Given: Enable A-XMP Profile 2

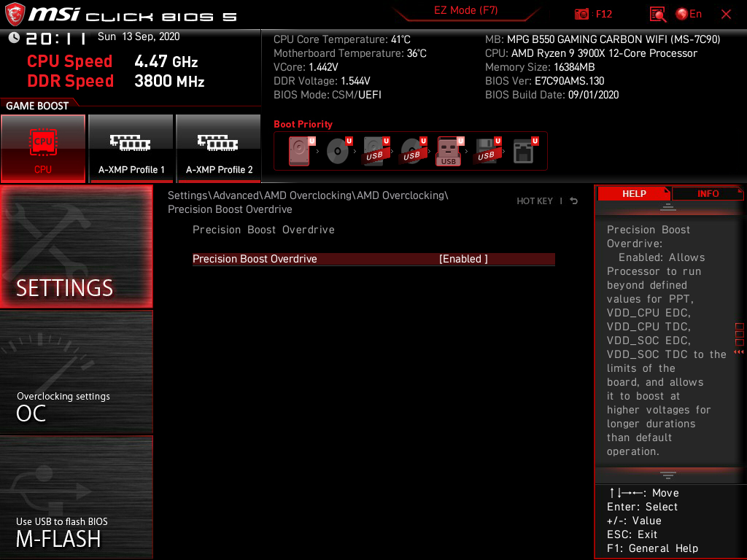Looking at the screenshot, I should pyautogui.click(x=219, y=149).
